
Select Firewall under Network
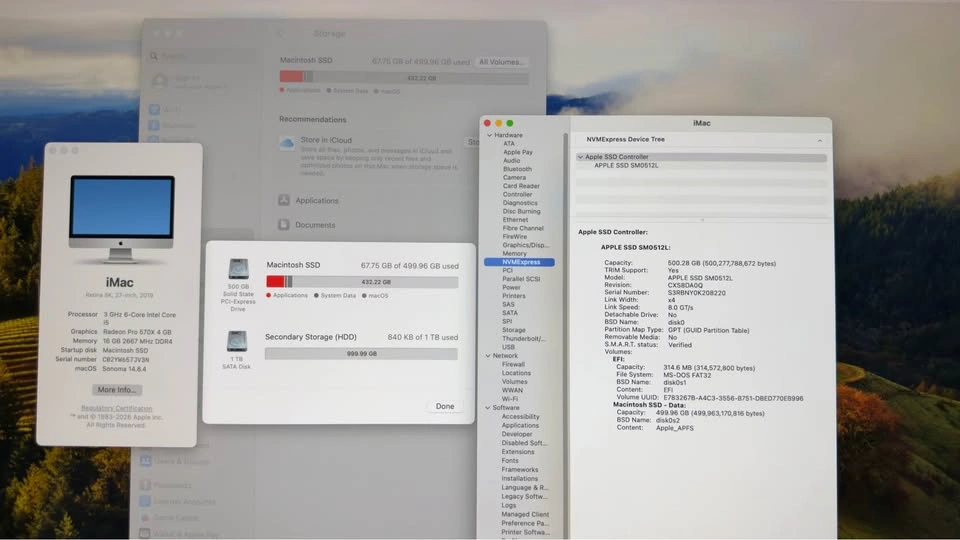tap(513, 364)
